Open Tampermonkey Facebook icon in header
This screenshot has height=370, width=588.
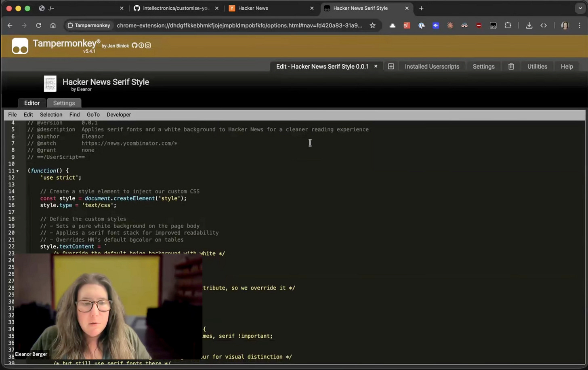pos(141,45)
